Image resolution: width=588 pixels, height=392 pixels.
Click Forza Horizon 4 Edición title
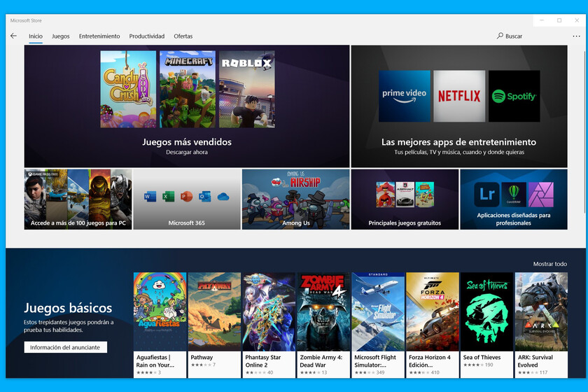[430, 361]
